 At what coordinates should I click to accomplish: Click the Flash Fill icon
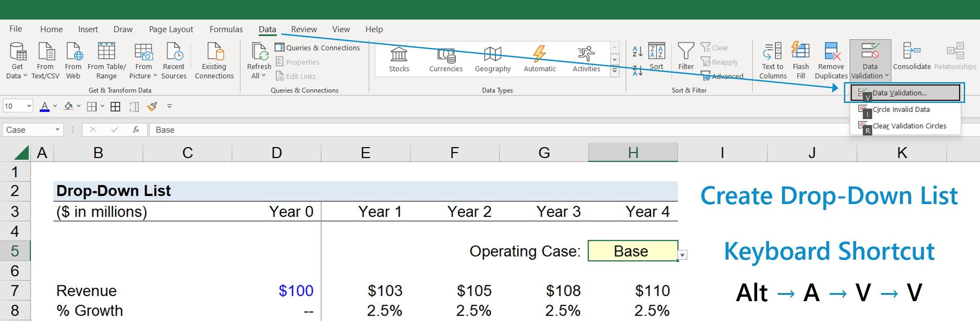tap(801, 52)
